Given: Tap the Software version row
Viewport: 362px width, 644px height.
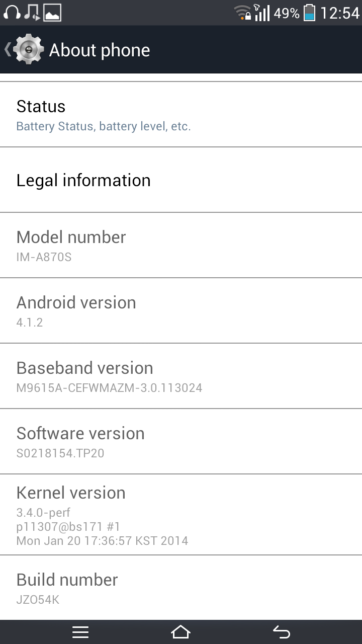Looking at the screenshot, I should click(181, 442).
